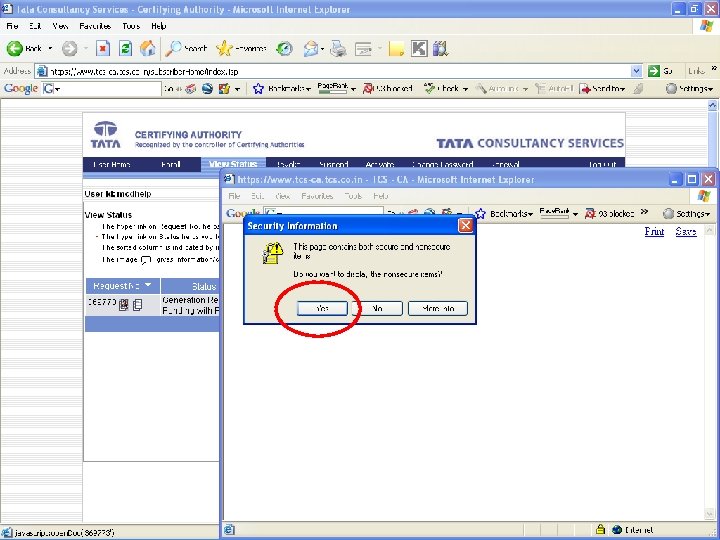Select the View Status navigation tab
Screen dimensions: 720x540
pyautogui.click(x=233, y=164)
